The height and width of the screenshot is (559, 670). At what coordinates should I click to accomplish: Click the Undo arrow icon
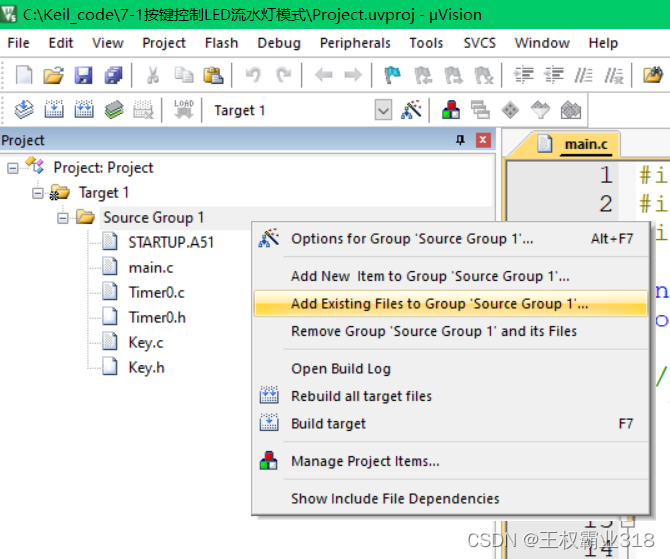pos(253,75)
